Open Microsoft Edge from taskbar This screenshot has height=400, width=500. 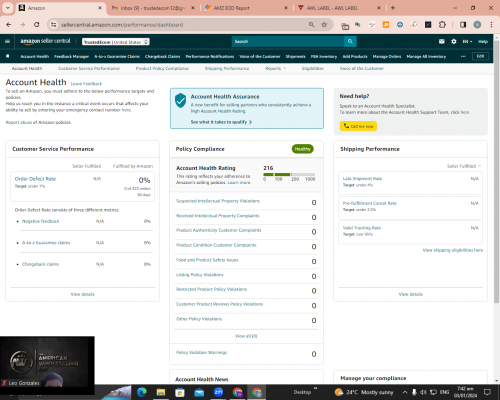(142, 392)
